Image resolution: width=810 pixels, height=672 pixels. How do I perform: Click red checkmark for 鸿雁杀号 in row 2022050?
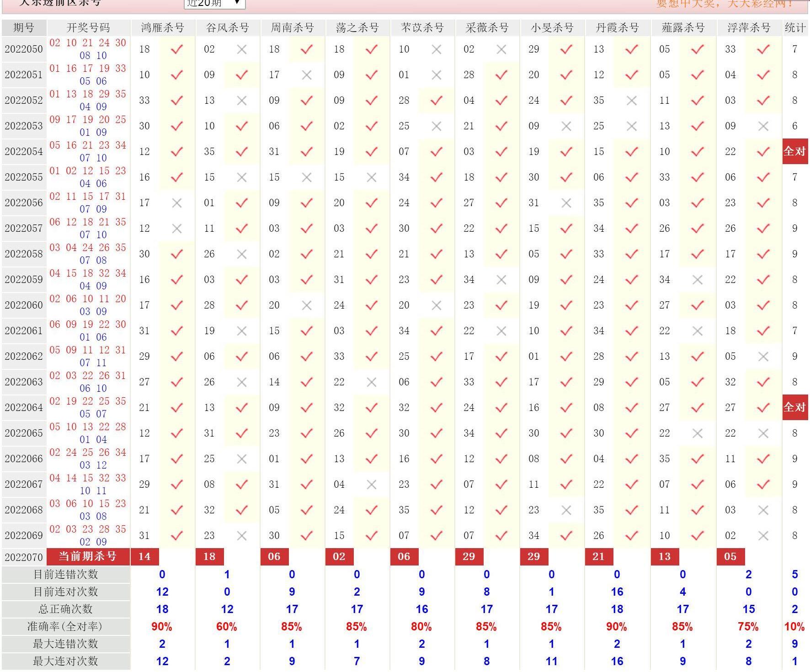[x=176, y=49]
